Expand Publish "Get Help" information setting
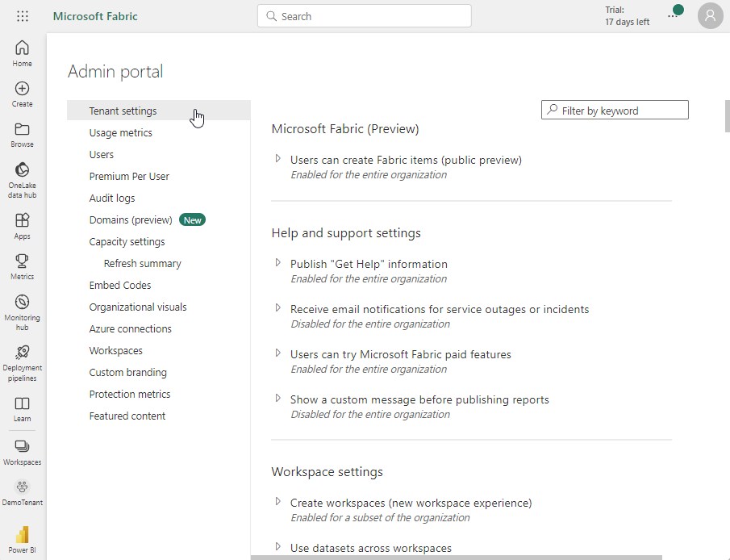Screen dimensions: 730x560 [x=278, y=263]
